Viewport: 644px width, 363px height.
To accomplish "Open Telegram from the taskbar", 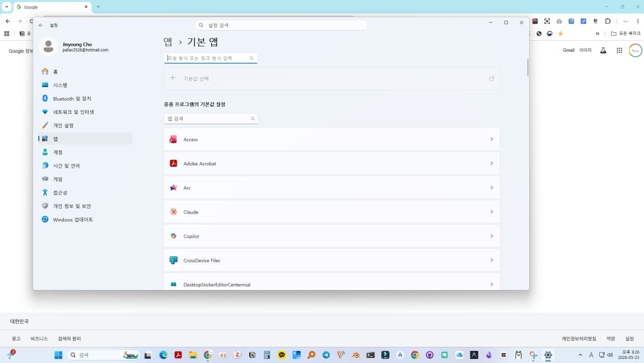I will tap(326, 355).
